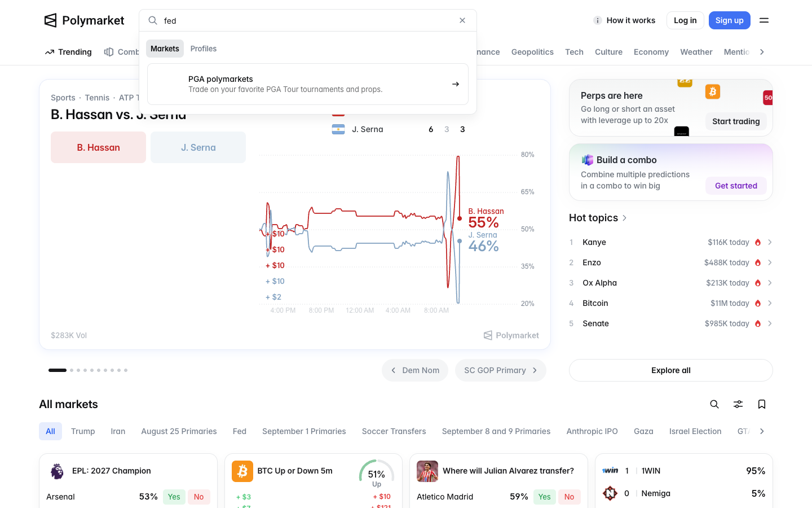Image resolution: width=812 pixels, height=508 pixels.
Task: Click the Nemiga team logo
Action: pyautogui.click(x=610, y=493)
